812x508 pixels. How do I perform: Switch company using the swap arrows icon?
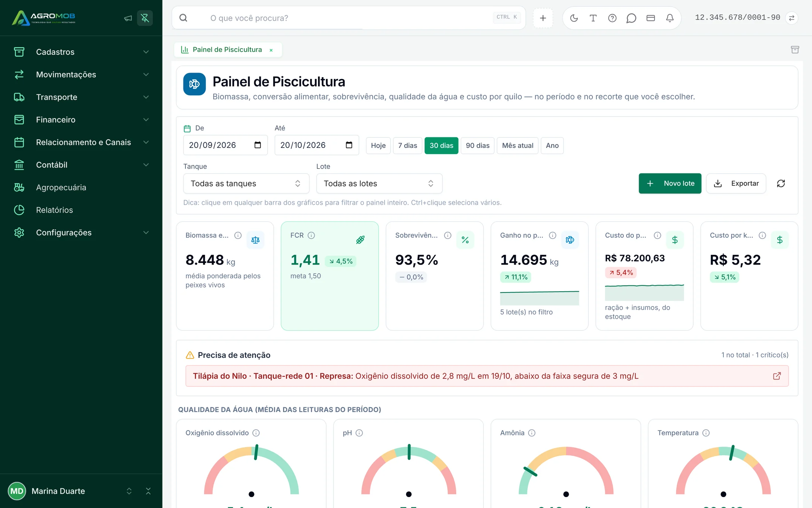[791, 18]
